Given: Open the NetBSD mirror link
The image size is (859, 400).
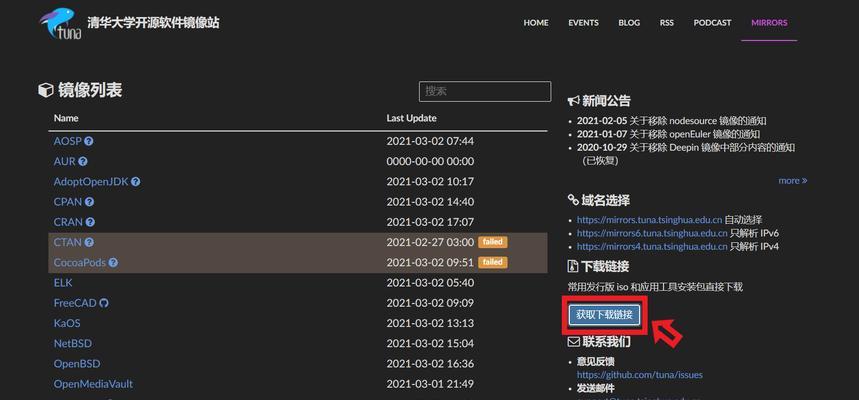Looking at the screenshot, I should pyautogui.click(x=73, y=344).
